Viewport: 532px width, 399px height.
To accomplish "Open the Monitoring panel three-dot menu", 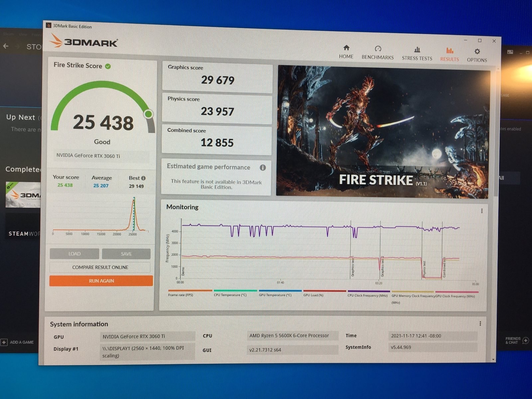I will pyautogui.click(x=482, y=211).
